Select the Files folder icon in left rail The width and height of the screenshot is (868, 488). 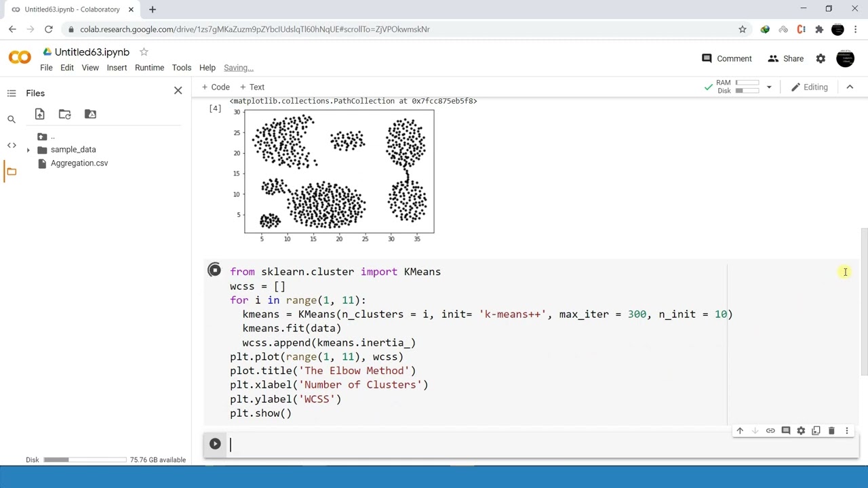(12, 171)
